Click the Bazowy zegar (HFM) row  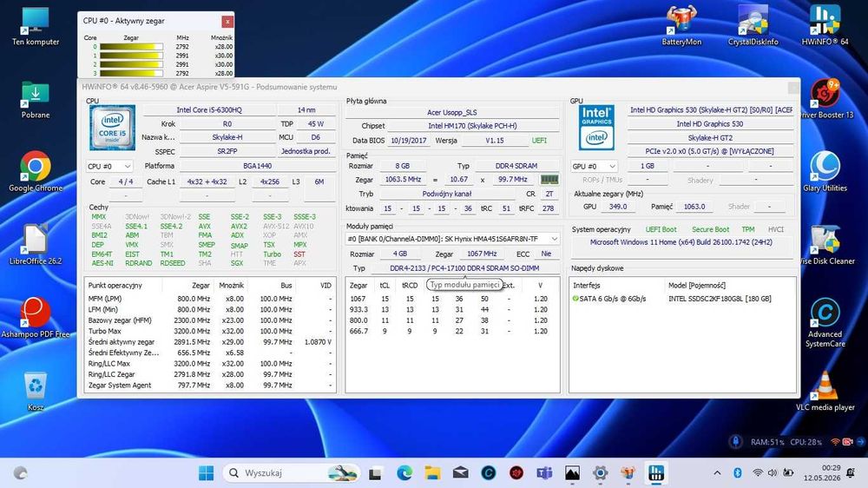(x=210, y=320)
